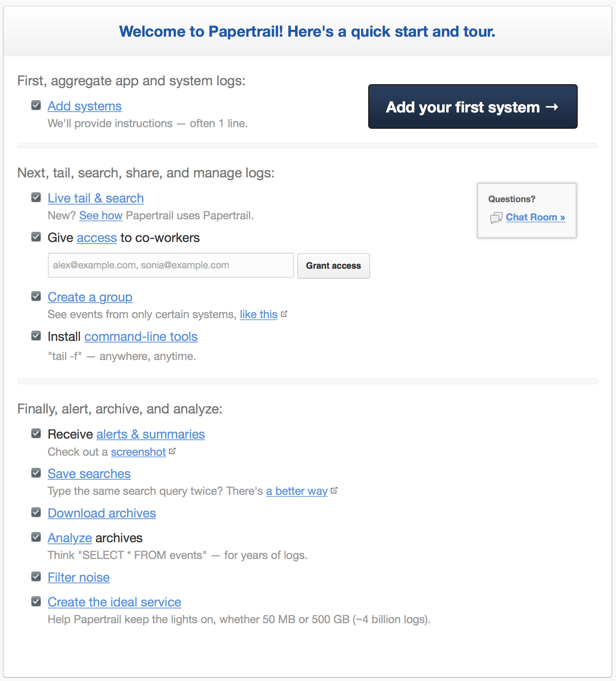This screenshot has height=681, width=616.
Task: Open the access link for co-workers
Action: (97, 238)
